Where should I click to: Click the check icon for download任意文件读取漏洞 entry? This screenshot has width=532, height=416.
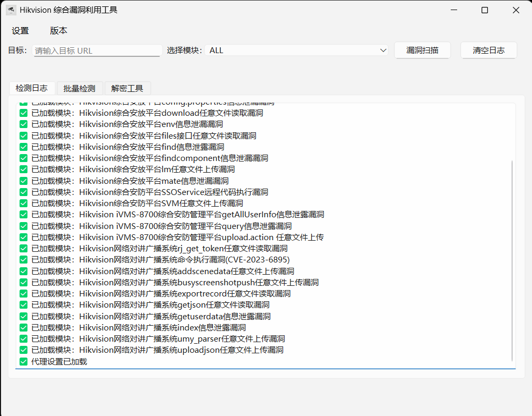(23, 113)
